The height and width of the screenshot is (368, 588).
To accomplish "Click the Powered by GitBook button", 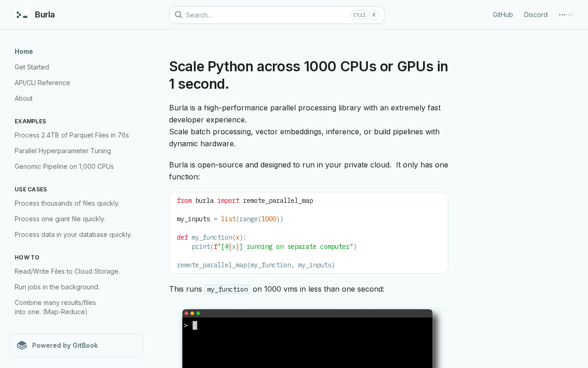I will click(x=76, y=345).
